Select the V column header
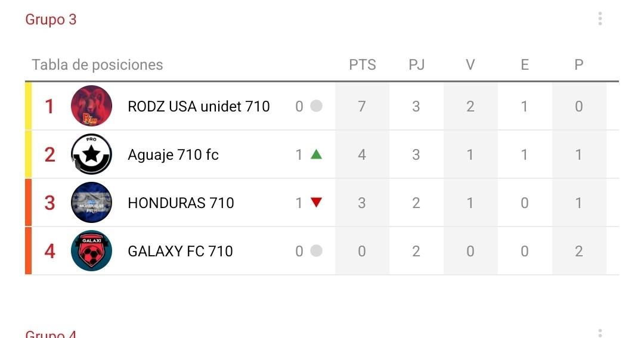The image size is (644, 338). 470,65
